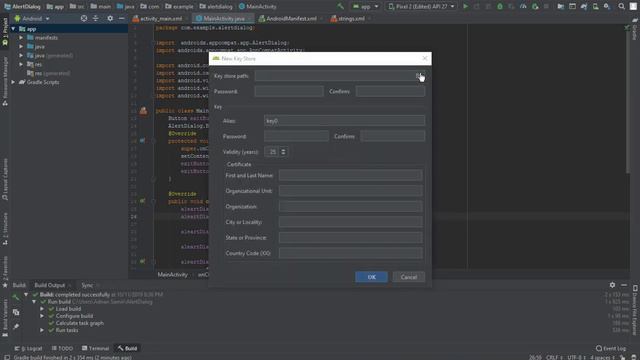Open the Structure side tool window
The image size is (640, 360).
(x=5, y=229)
